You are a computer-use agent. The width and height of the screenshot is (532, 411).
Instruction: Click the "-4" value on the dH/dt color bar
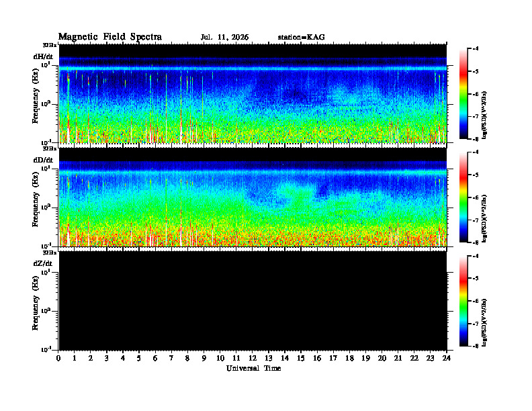[476, 49]
